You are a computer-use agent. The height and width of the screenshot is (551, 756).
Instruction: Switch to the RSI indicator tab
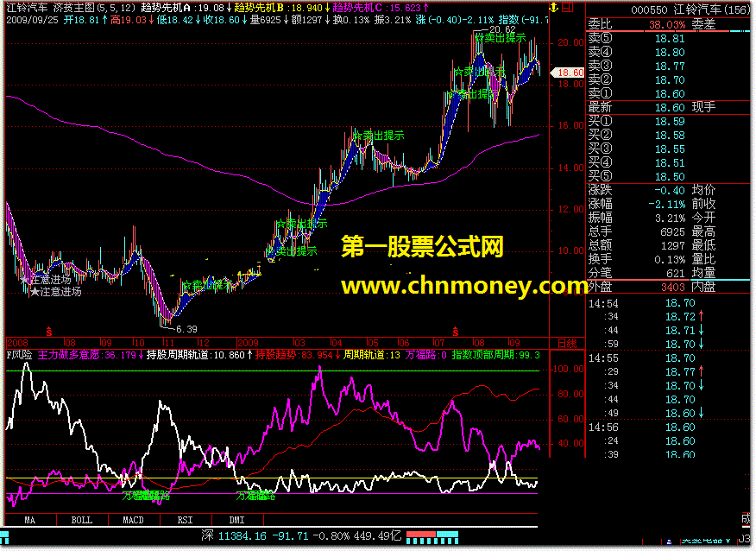186,520
